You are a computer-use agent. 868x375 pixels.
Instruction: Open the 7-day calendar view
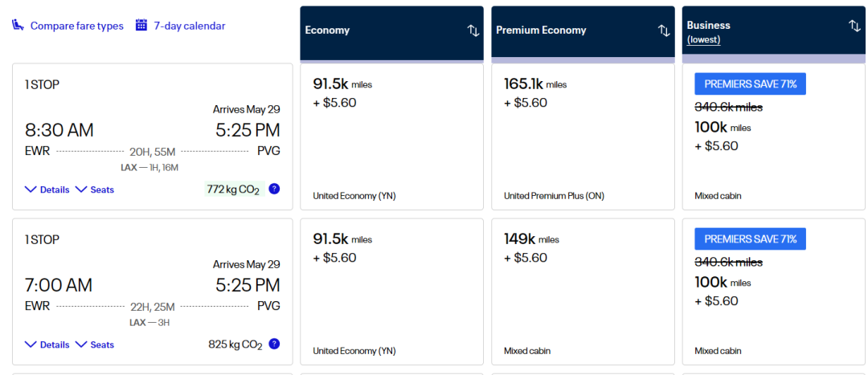(x=190, y=26)
